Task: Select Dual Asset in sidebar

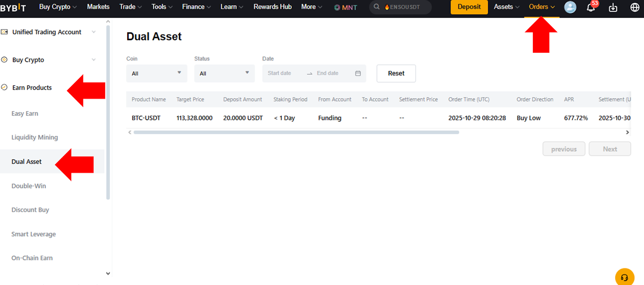Action: [27, 161]
